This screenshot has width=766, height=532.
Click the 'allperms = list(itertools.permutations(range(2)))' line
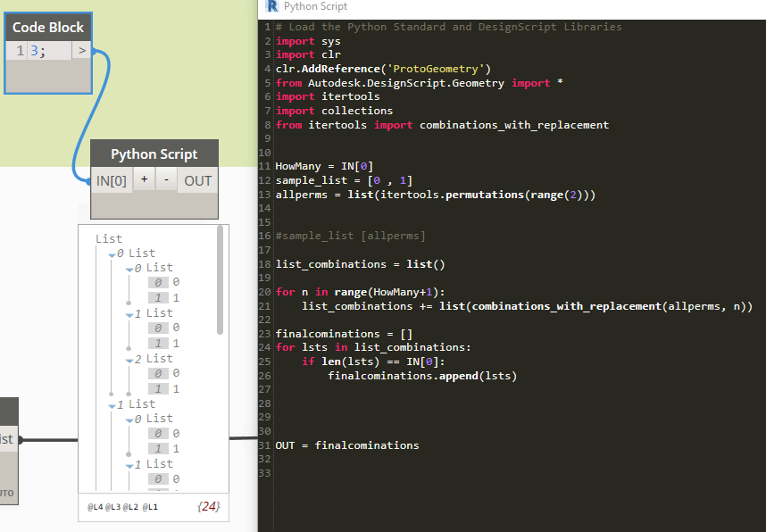(436, 195)
